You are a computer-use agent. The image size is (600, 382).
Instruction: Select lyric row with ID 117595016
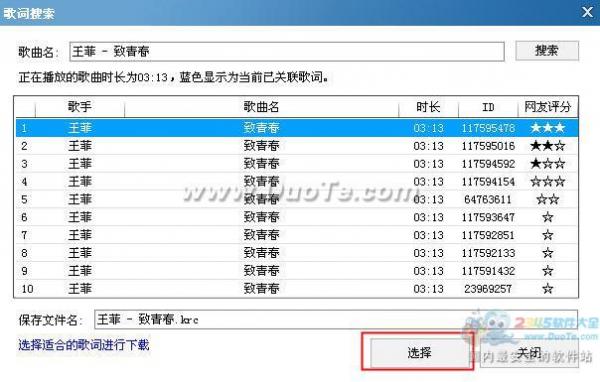(297, 146)
